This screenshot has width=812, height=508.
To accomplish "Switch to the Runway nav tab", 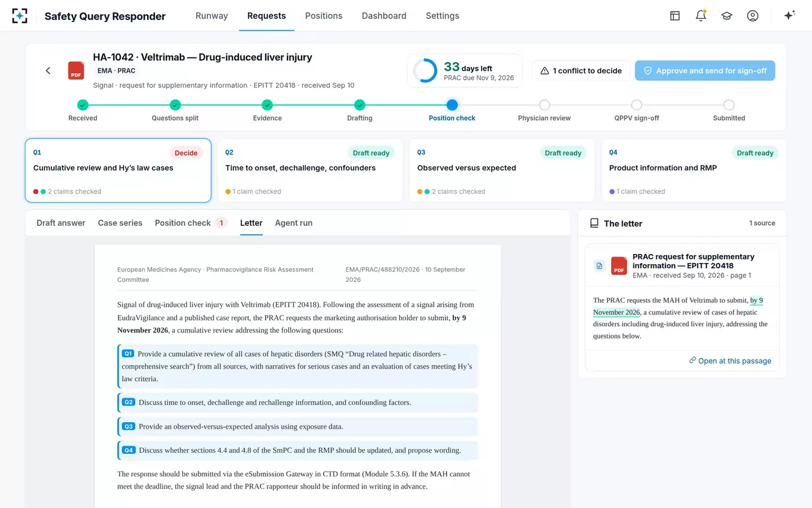I will (211, 16).
